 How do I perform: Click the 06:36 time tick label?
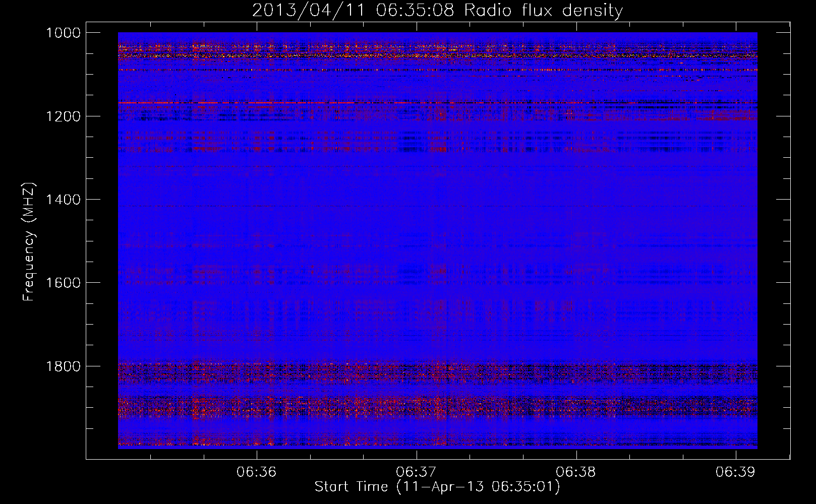(257, 472)
